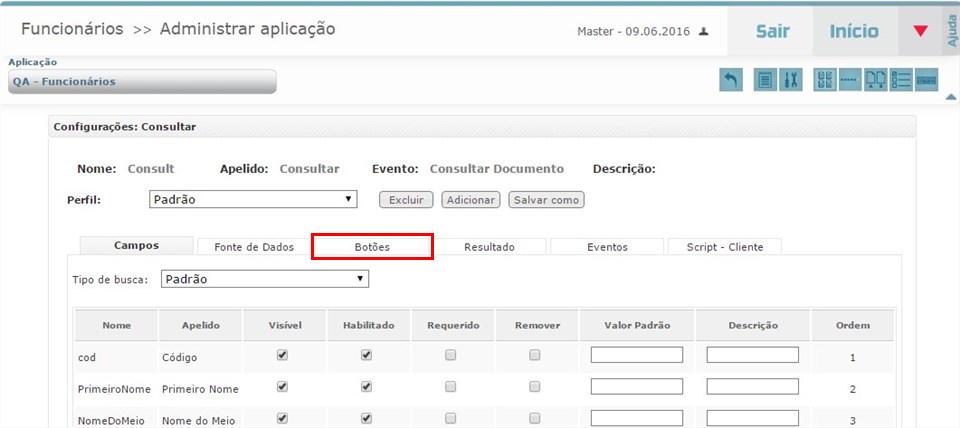The height and width of the screenshot is (428, 960).
Task: Check Requerido for the cod row
Action: pos(451,355)
